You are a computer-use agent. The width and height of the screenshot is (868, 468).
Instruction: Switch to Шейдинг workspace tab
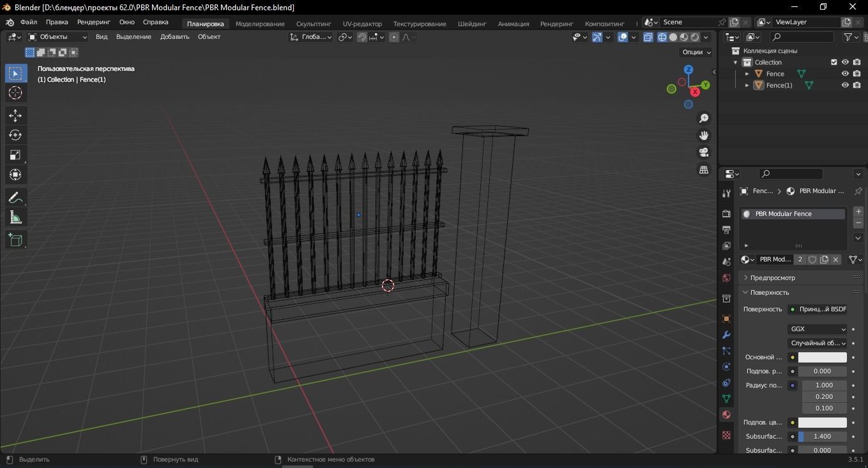point(472,24)
